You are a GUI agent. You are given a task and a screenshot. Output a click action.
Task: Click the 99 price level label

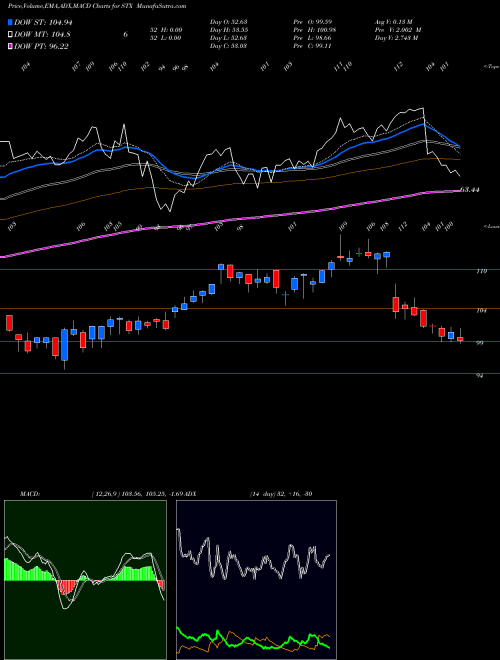(480, 343)
